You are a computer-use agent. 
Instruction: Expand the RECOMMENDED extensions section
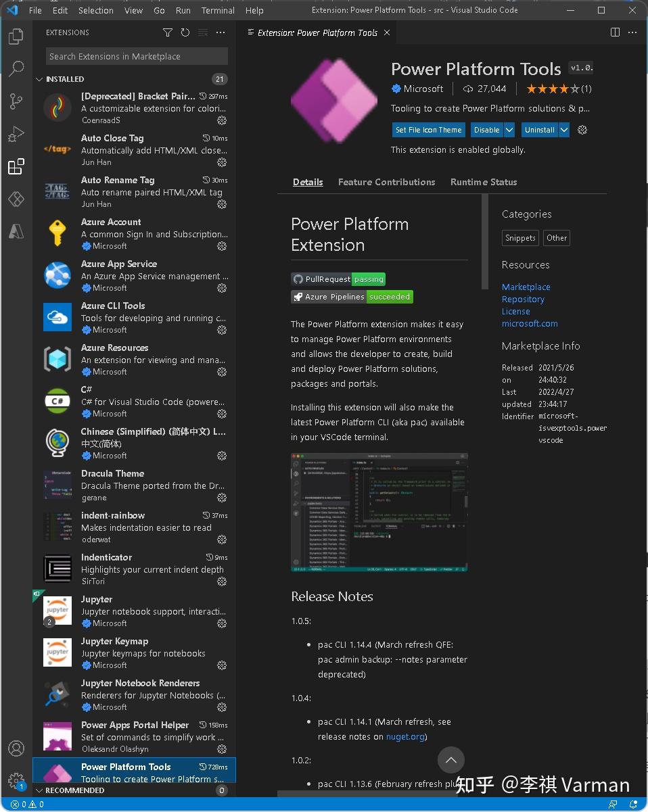[x=134, y=790]
